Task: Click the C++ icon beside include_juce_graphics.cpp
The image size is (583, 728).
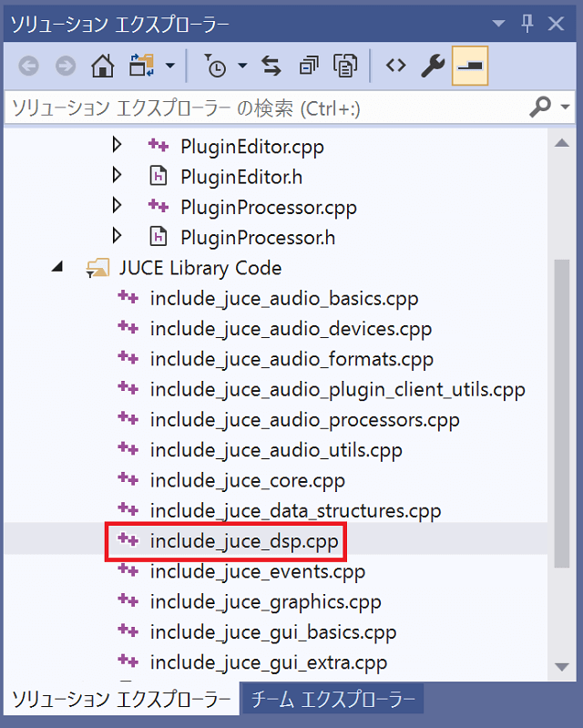Action: (128, 600)
